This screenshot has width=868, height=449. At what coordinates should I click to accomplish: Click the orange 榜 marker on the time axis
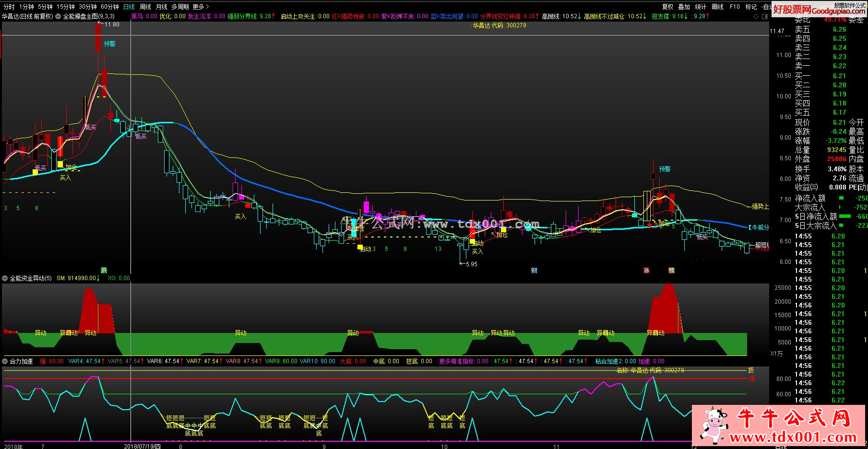click(671, 271)
